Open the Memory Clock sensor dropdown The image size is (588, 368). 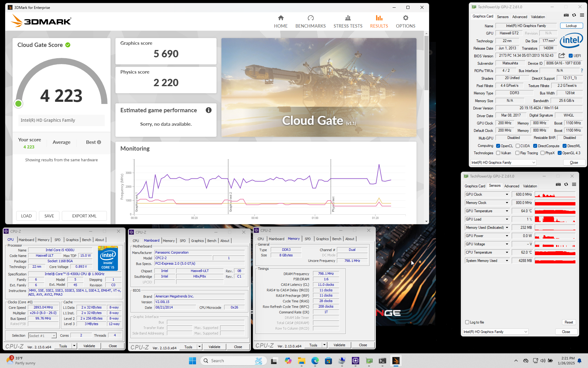[507, 203]
